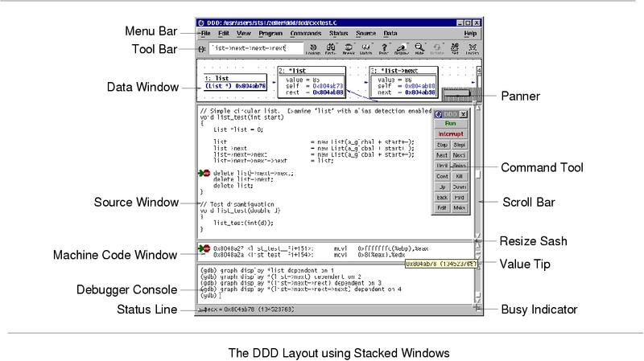Click the Next button in Command Tool

click(x=442, y=155)
